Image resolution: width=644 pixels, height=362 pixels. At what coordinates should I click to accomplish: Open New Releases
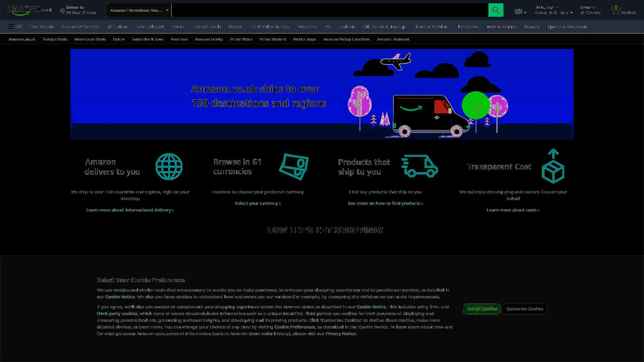pyautogui.click(x=150, y=26)
